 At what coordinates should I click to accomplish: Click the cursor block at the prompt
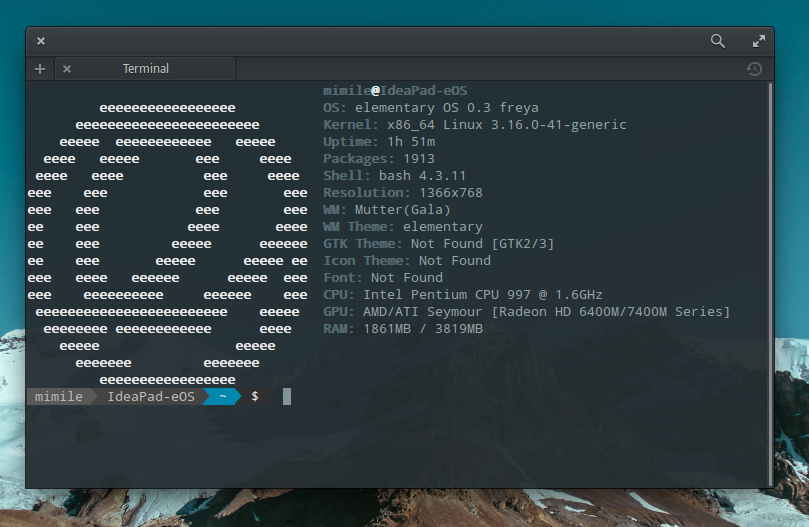point(287,396)
